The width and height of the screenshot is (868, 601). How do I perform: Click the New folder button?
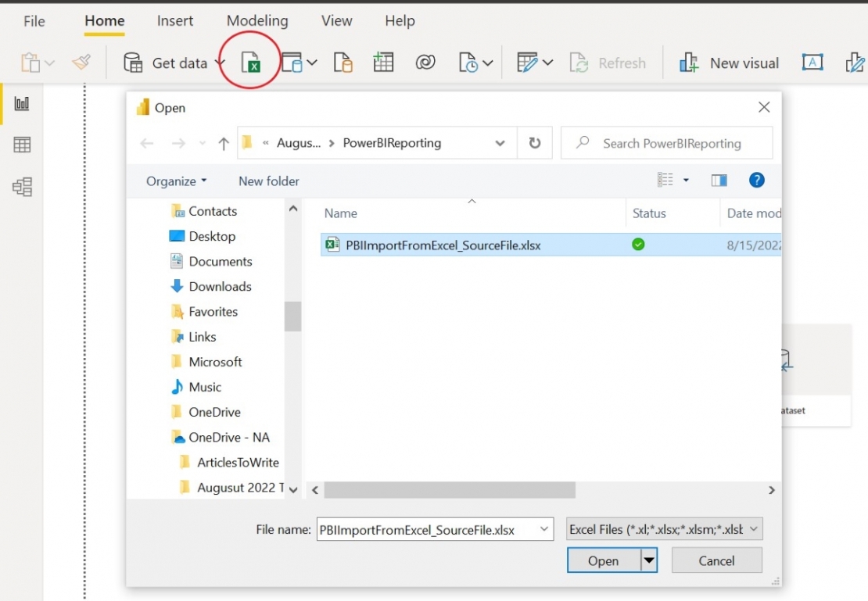(x=269, y=181)
